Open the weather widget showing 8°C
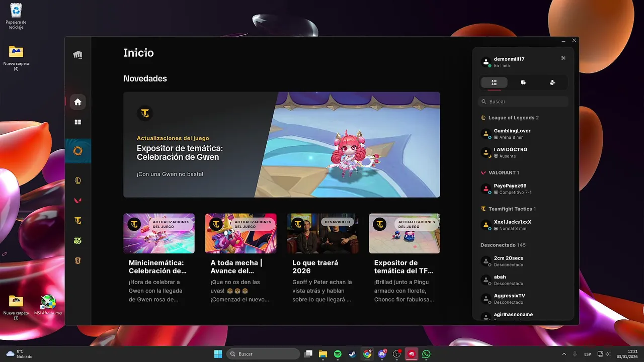Screen dimensions: 644x362 (x=19, y=354)
